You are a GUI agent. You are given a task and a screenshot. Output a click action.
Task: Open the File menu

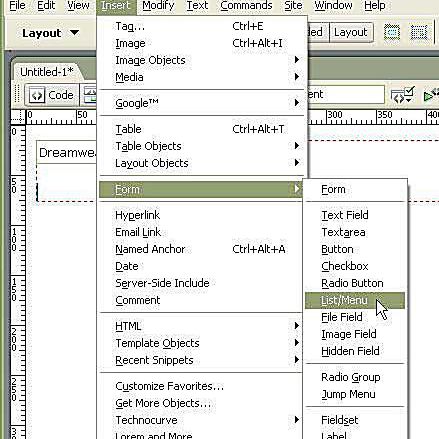[x=17, y=6]
